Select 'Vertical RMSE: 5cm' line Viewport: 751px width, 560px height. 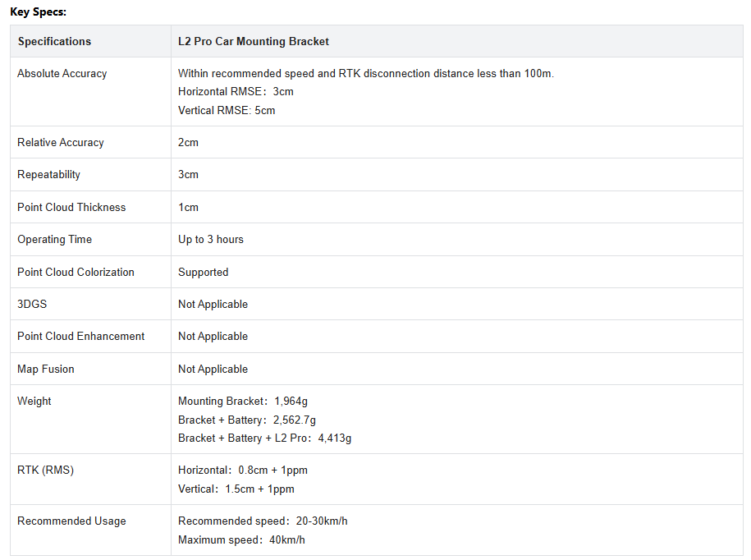[x=227, y=111]
